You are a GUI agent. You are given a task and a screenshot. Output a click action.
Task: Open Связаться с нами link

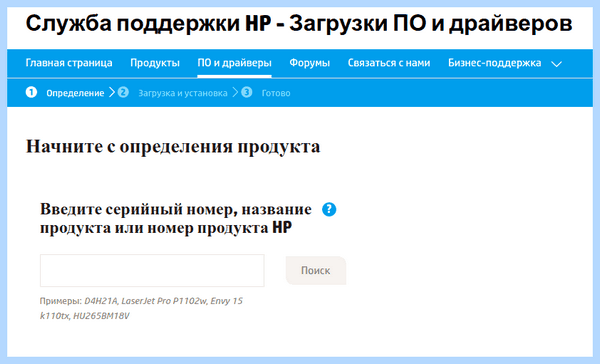pyautogui.click(x=389, y=63)
